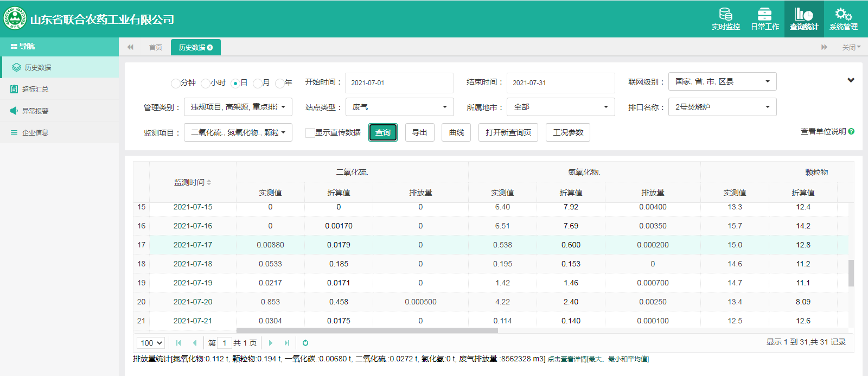Screen dimensions: 868x376
Task: Click the 查看单位说明 help question icon
Action: [851, 131]
